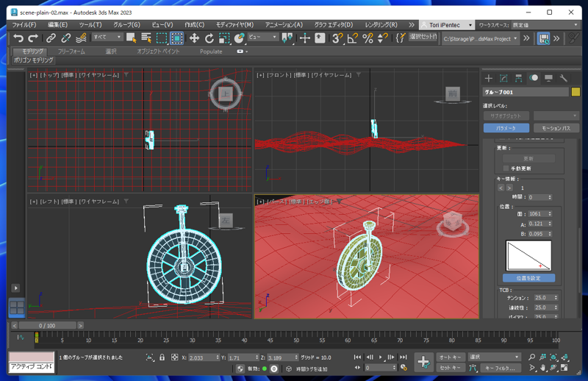Click the Bind to Space Warp icon

point(81,38)
